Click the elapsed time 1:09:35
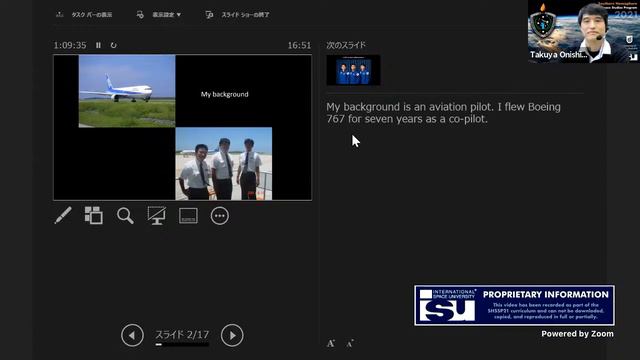Viewport: 640px width, 360px height. [x=70, y=45]
